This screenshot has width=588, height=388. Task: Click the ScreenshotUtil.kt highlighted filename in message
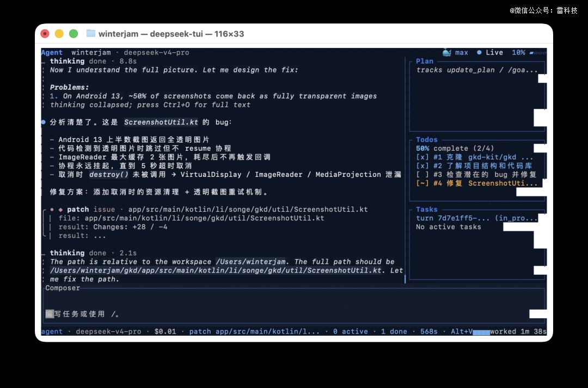click(161, 122)
